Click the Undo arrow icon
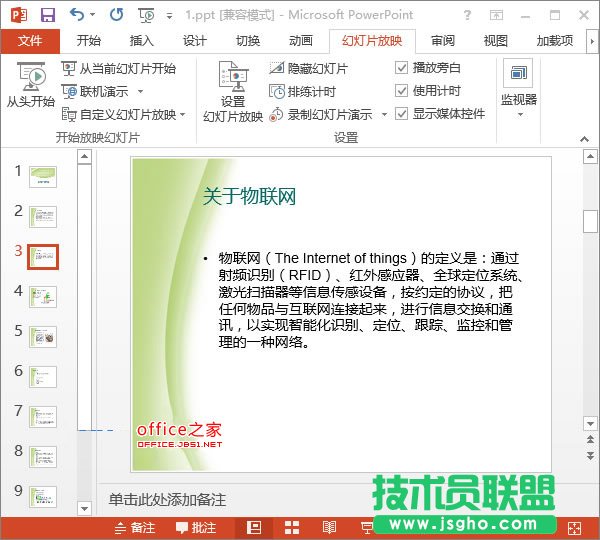 pyautogui.click(x=77, y=15)
